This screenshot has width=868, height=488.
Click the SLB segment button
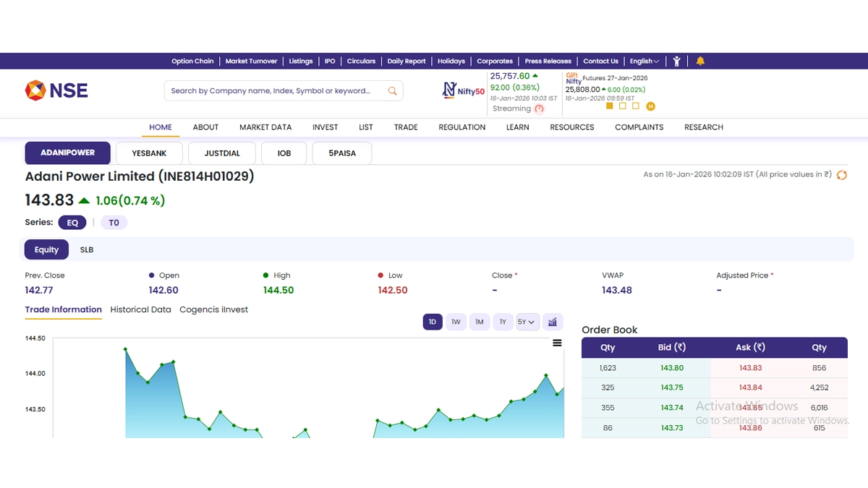(x=87, y=249)
